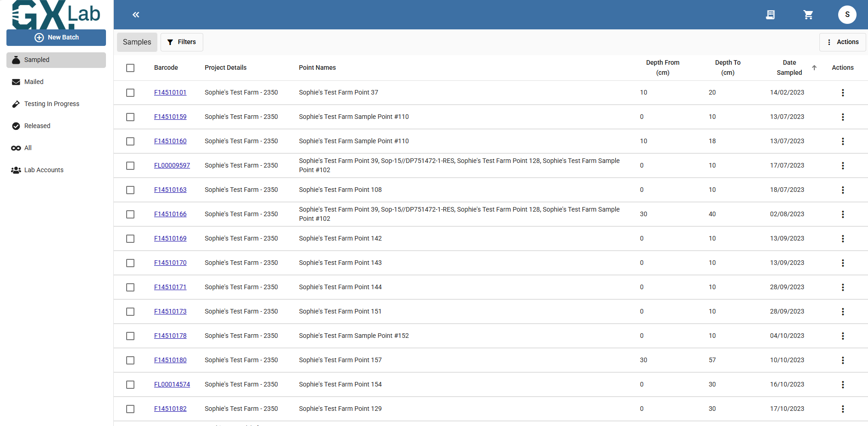Open three-dot menu for barcode F14510182
The image size is (868, 426).
pyautogui.click(x=843, y=409)
